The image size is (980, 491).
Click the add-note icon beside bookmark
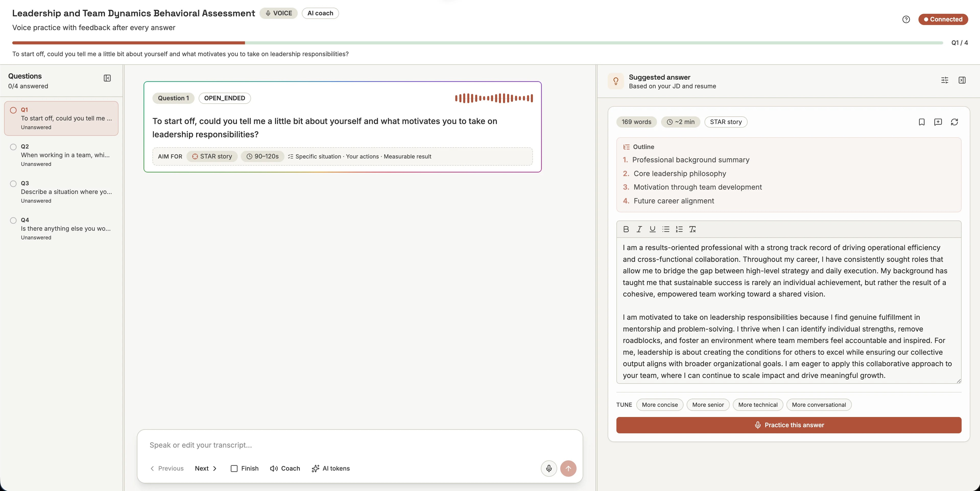(x=938, y=122)
